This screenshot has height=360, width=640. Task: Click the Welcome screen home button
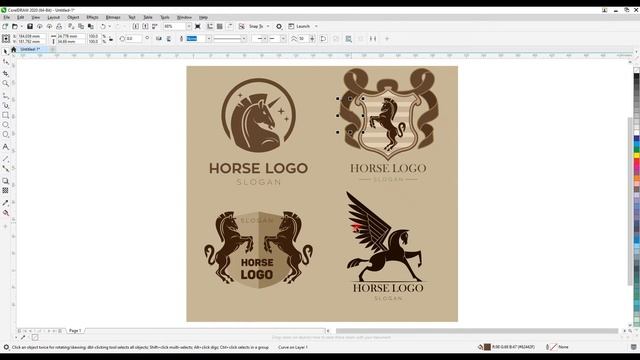click(13, 49)
